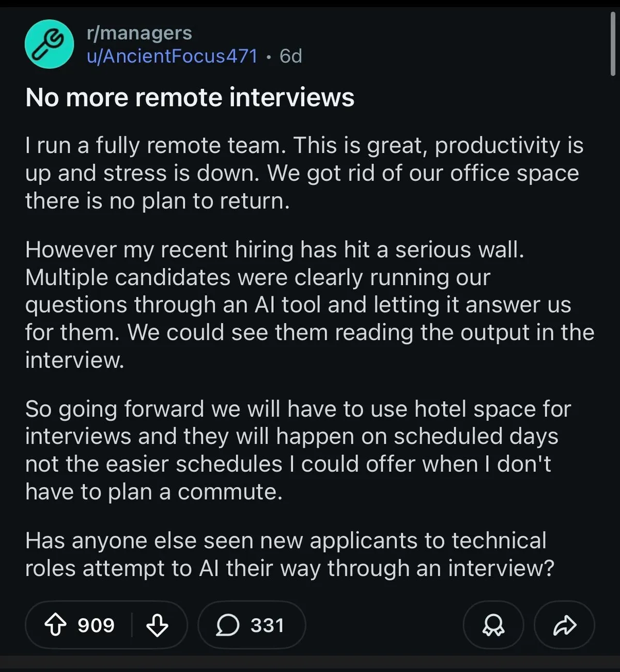Open comments via speech bubble icon

click(x=227, y=625)
